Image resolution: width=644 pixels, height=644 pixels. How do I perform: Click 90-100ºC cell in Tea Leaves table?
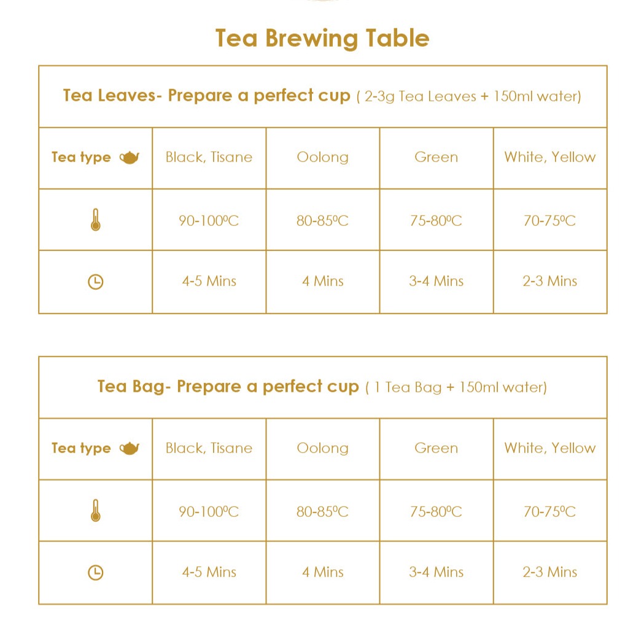tap(209, 220)
